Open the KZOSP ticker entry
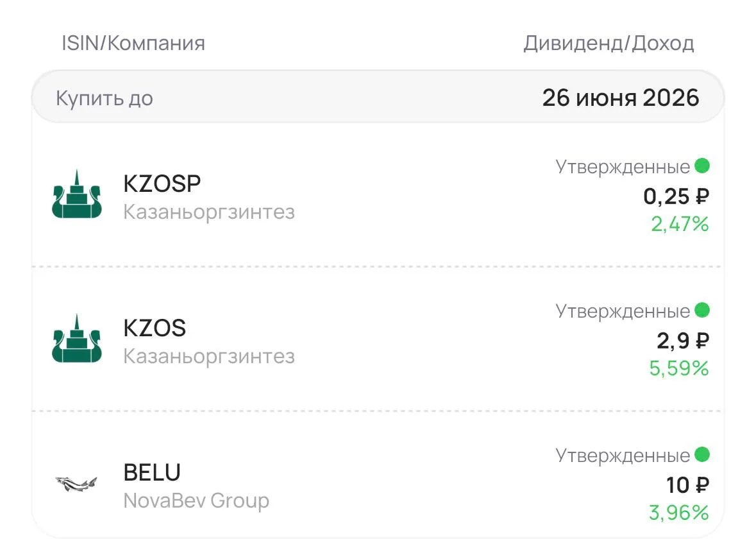756x548 pixels. tap(162, 184)
